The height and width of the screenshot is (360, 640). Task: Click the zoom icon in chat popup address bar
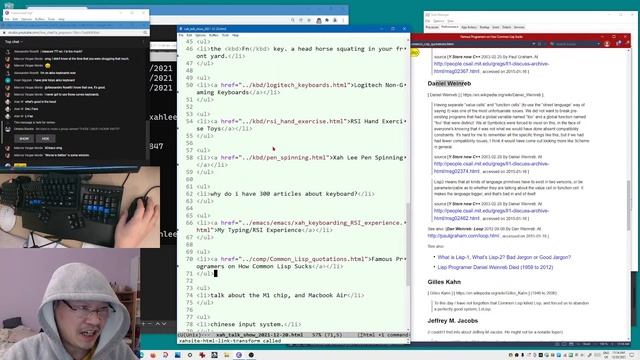tap(145, 32)
